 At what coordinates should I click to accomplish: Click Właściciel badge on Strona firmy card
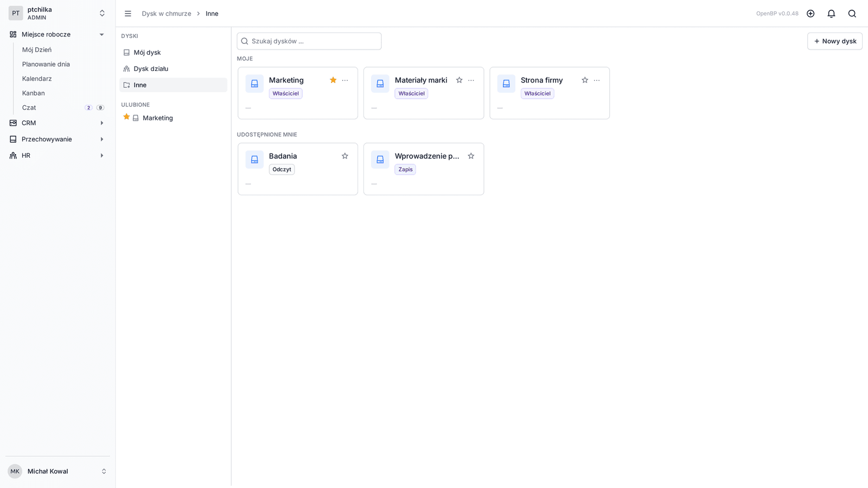click(x=538, y=93)
